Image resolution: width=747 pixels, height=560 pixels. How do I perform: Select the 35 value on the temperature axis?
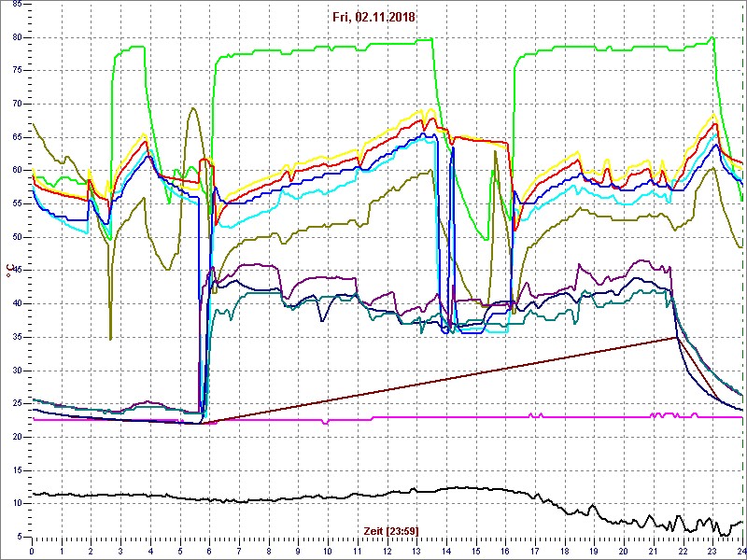pos(16,337)
